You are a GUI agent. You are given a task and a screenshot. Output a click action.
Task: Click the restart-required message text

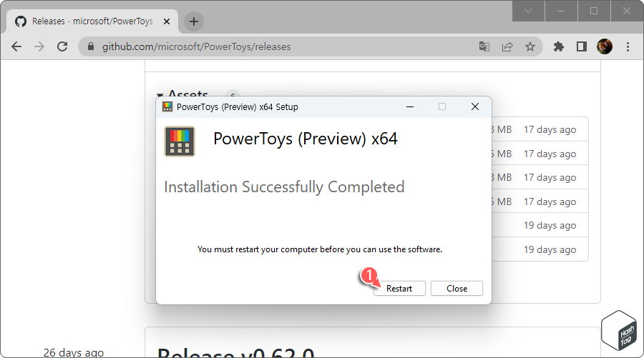click(x=320, y=249)
